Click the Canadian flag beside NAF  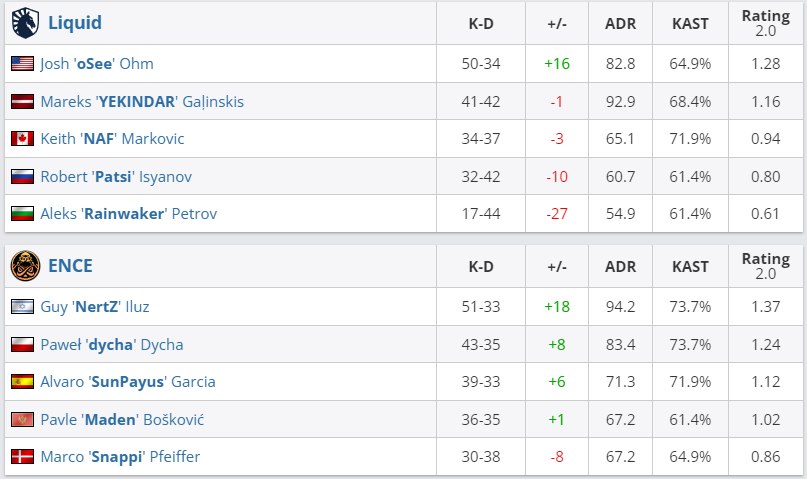coord(23,138)
